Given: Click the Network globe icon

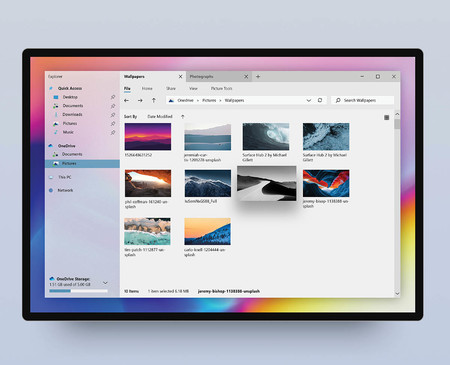Looking at the screenshot, I should [51, 190].
